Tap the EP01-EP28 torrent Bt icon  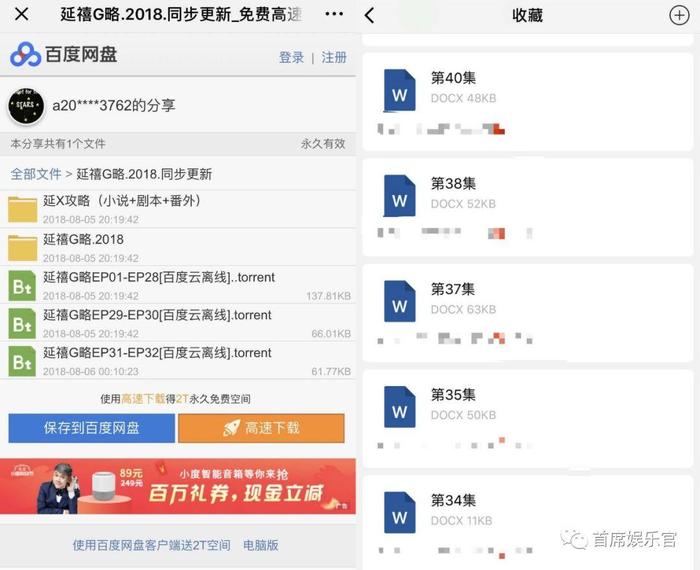coord(22,286)
